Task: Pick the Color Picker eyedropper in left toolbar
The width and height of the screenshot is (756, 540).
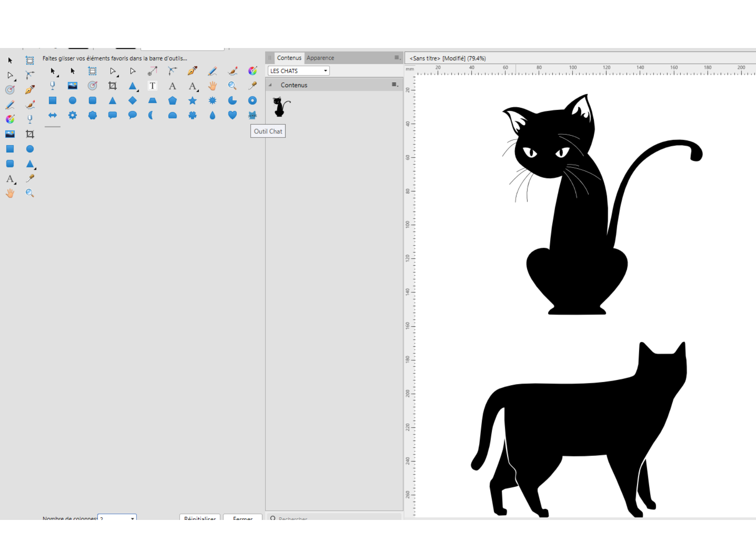Action: coord(30,178)
